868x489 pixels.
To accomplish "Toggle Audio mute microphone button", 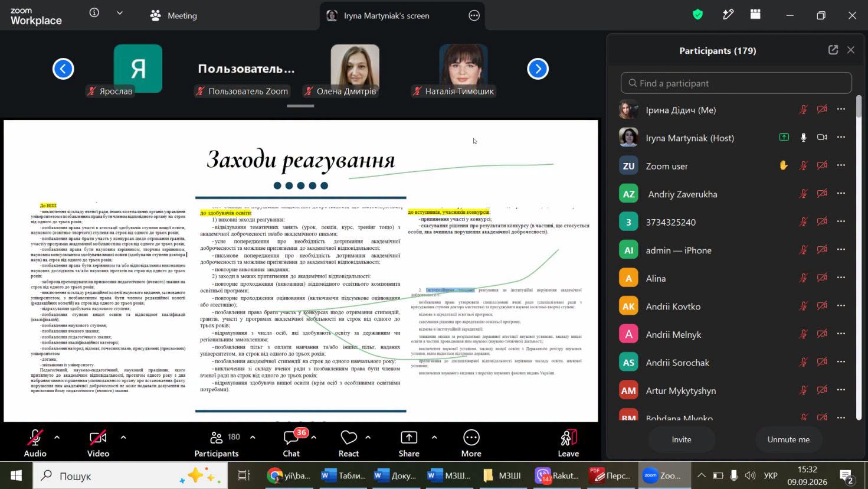I will pyautogui.click(x=35, y=438).
